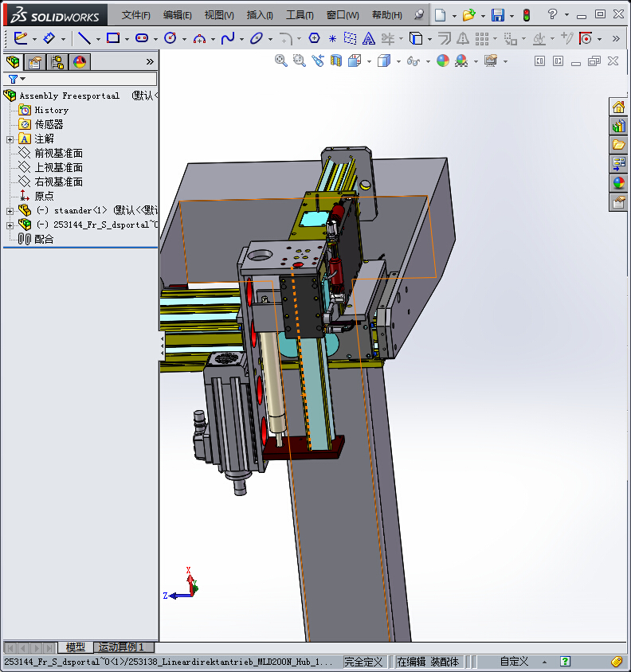Switch to the 模型 tab

pyautogui.click(x=76, y=647)
